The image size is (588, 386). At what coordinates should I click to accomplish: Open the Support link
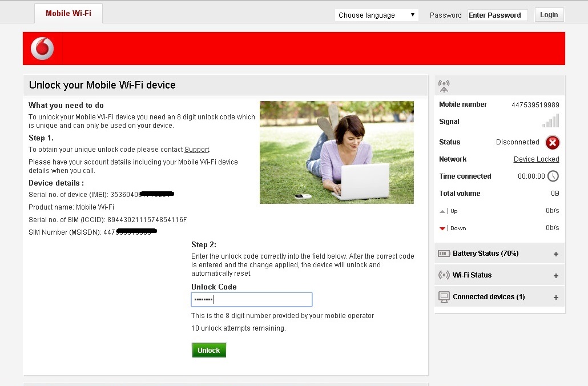tap(196, 149)
